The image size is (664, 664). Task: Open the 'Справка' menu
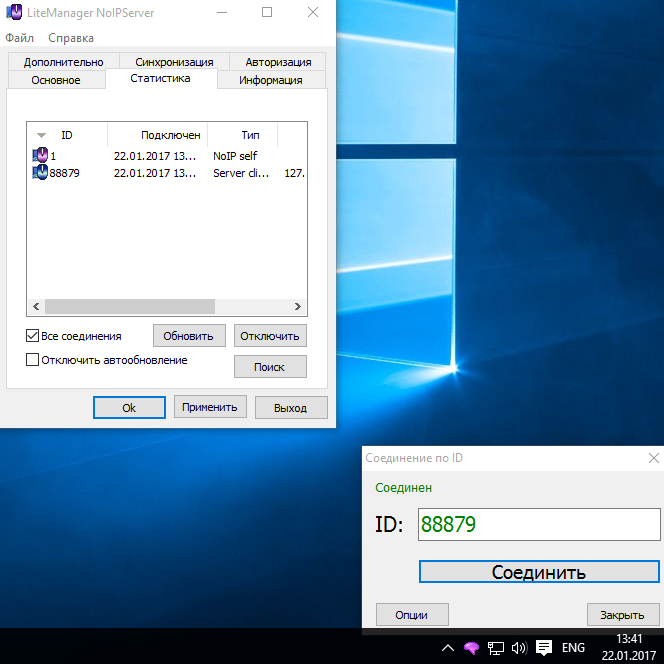pyautogui.click(x=71, y=38)
